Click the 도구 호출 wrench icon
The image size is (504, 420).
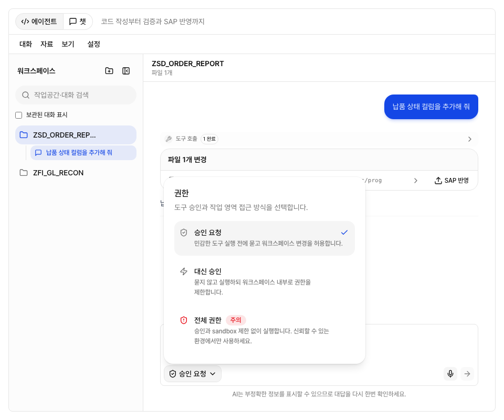[x=169, y=139]
